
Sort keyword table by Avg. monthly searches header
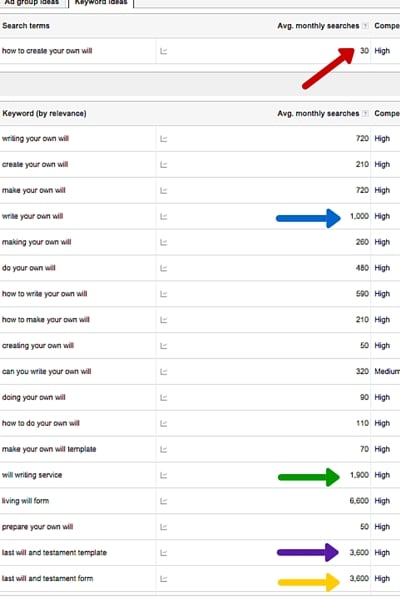pos(318,113)
